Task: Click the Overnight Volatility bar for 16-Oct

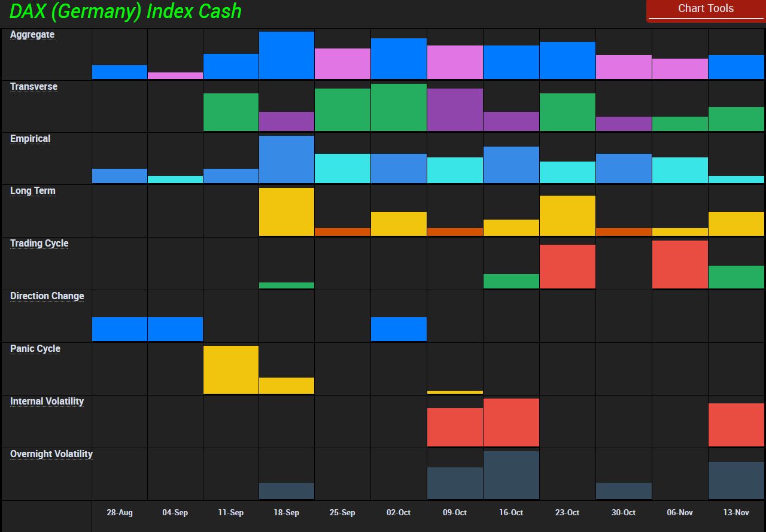Action: coord(511,475)
